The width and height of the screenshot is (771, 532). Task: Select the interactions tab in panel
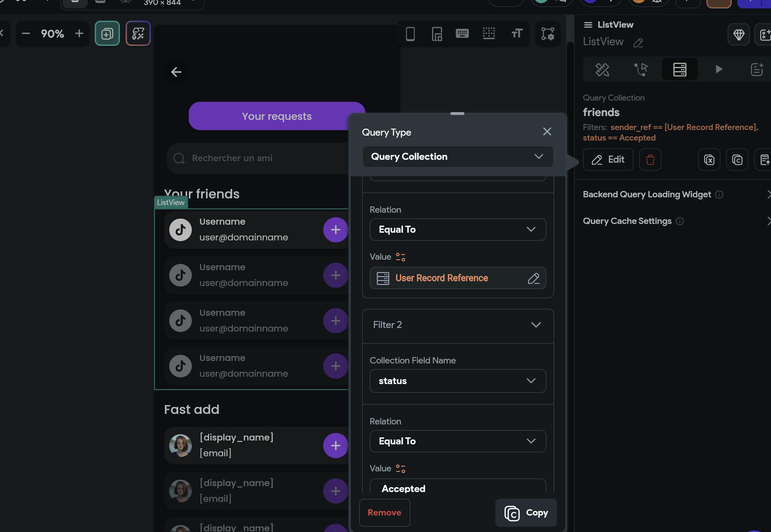[x=641, y=68]
